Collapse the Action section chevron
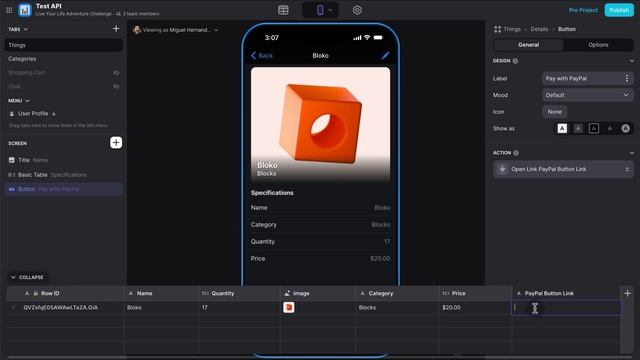The image size is (640, 360). tap(631, 153)
